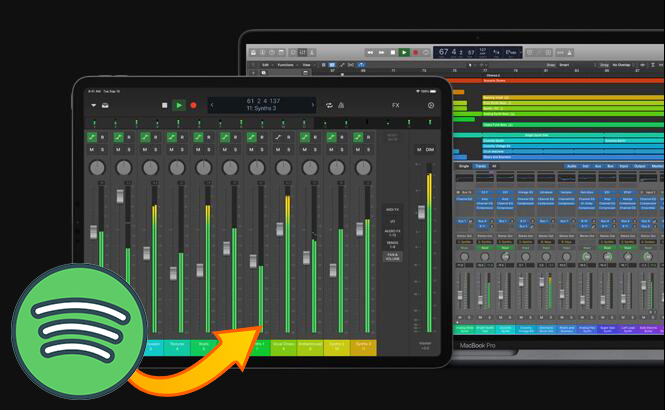Click the red record button in MacBook transport

pyautogui.click(x=416, y=53)
